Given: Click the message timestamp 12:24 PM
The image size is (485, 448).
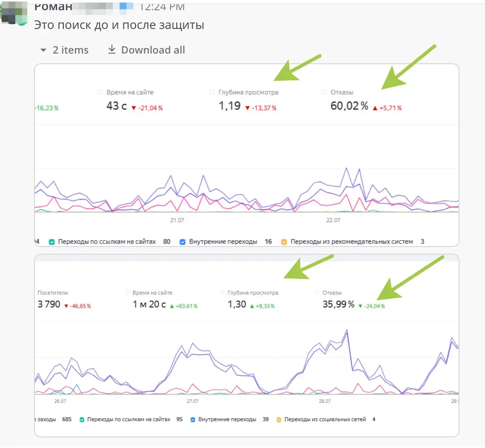Looking at the screenshot, I should tap(162, 7).
